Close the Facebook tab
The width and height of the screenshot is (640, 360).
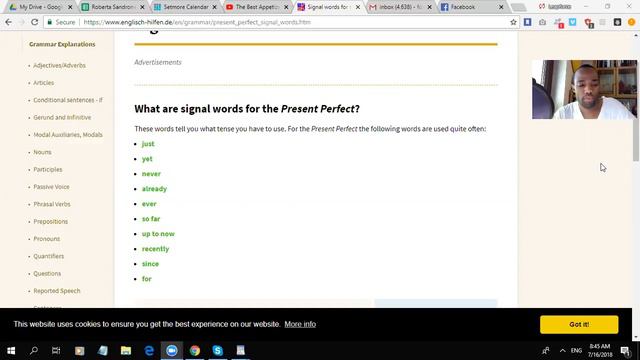click(501, 7)
